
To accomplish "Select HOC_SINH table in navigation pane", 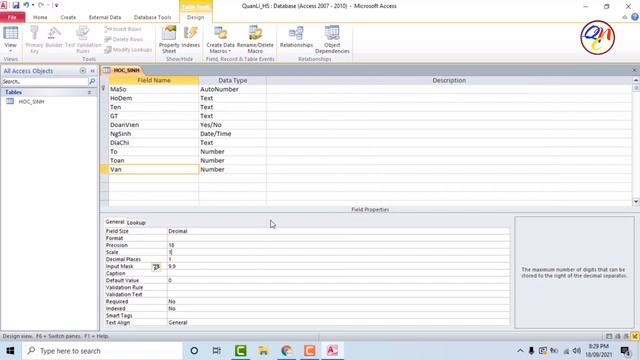I will pos(31,102).
